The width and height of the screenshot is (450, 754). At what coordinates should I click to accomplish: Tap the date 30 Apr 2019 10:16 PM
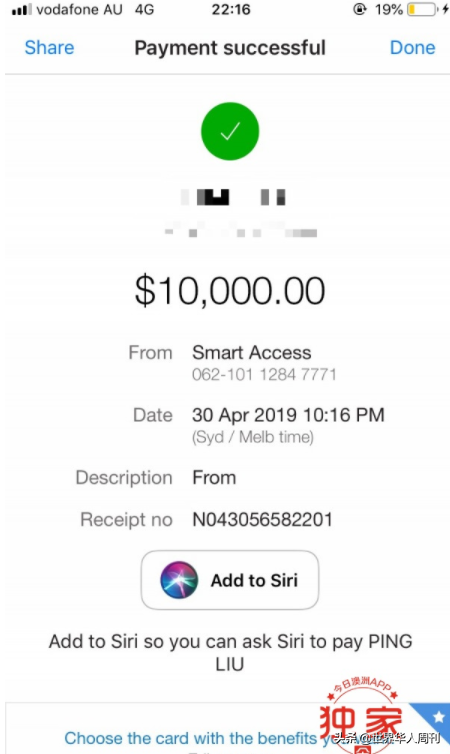(288, 415)
